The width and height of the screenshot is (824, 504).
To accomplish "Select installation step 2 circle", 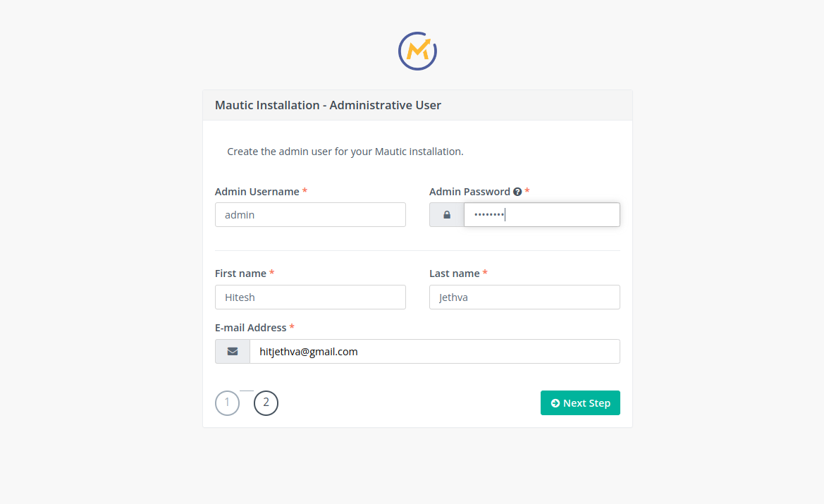I will coord(266,403).
